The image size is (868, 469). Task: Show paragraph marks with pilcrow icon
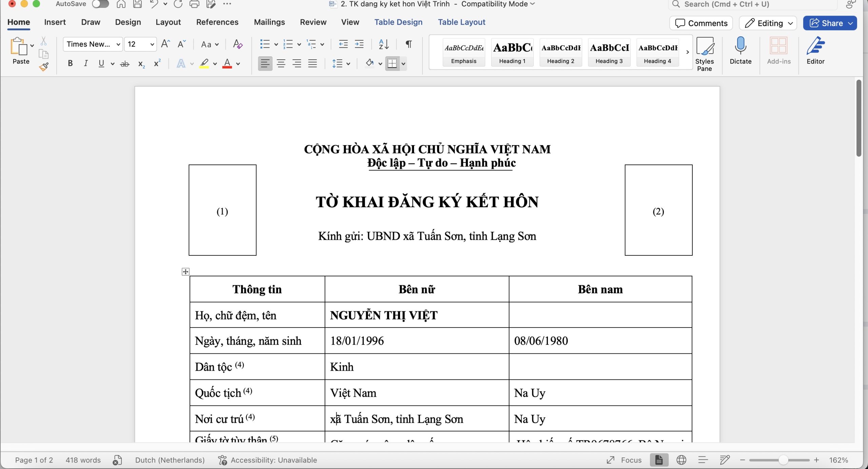(x=409, y=44)
